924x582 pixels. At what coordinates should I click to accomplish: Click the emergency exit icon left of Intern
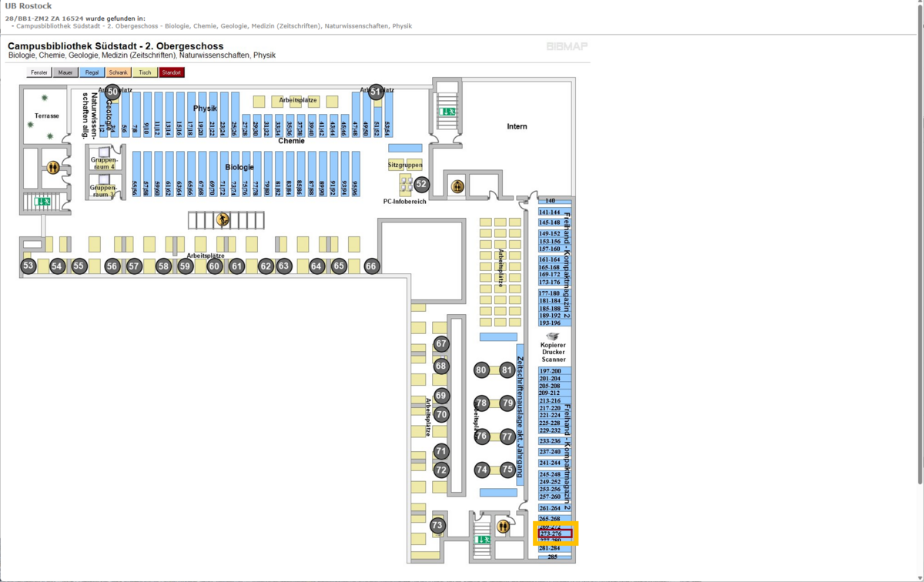tap(447, 112)
